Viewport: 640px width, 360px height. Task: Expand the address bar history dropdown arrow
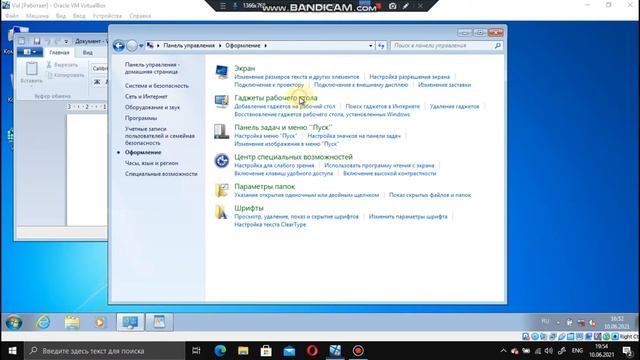371,46
